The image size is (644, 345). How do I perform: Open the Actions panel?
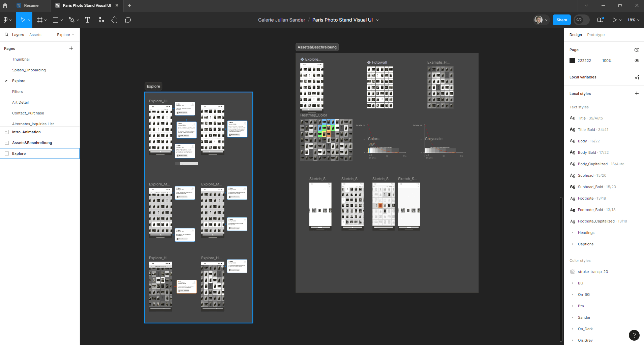101,20
